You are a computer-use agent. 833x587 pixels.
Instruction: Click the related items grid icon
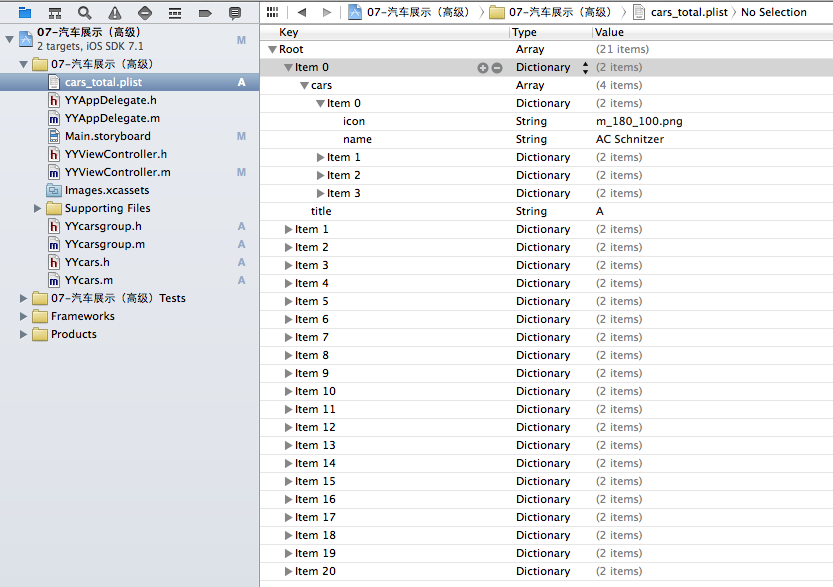pos(272,13)
